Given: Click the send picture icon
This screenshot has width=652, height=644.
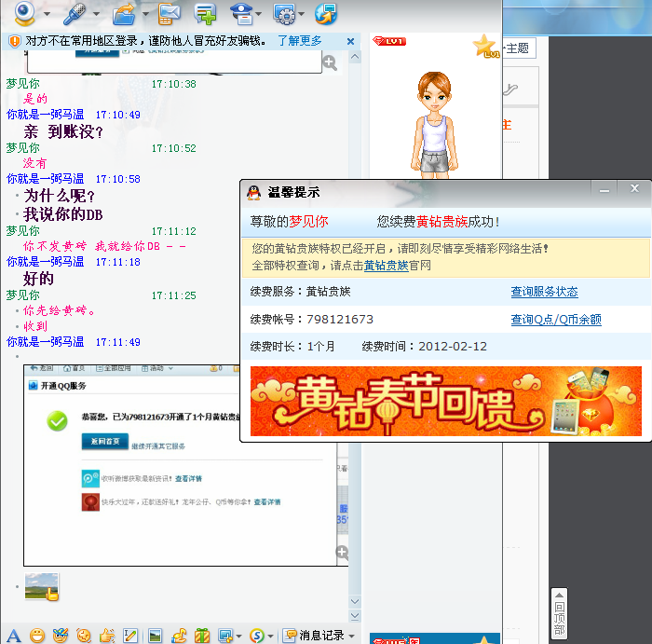Looking at the screenshot, I should point(155,636).
